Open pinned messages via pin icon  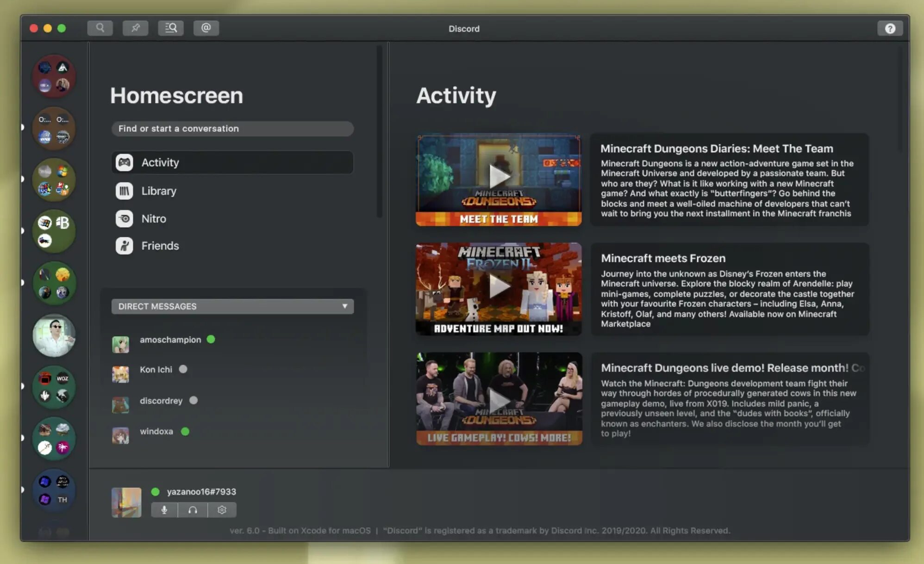135,28
